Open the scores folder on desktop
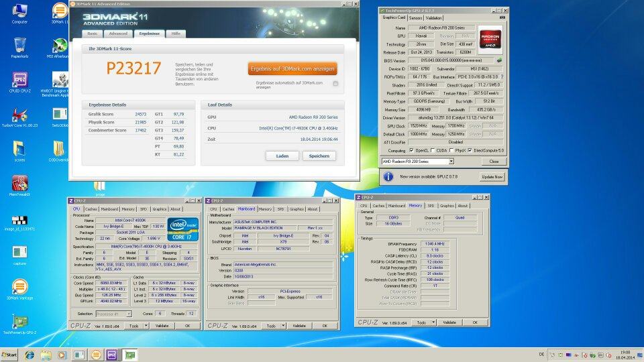 click(19, 151)
